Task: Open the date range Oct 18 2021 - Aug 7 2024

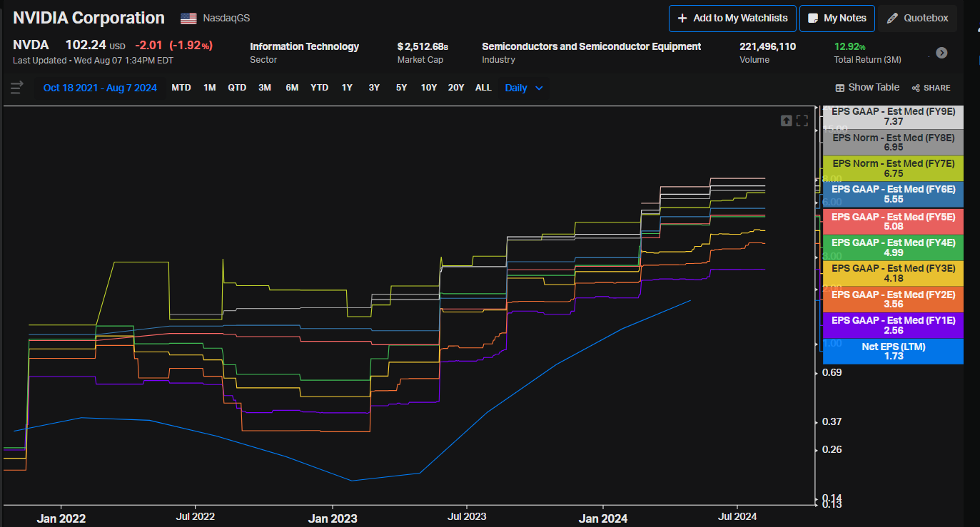Action: [100, 88]
